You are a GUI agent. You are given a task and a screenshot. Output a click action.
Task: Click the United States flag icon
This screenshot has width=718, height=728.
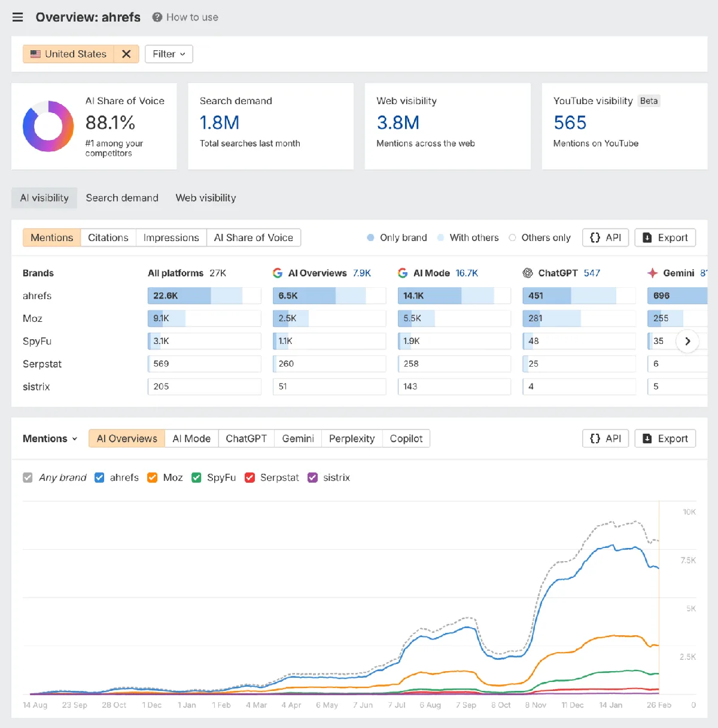tap(36, 54)
